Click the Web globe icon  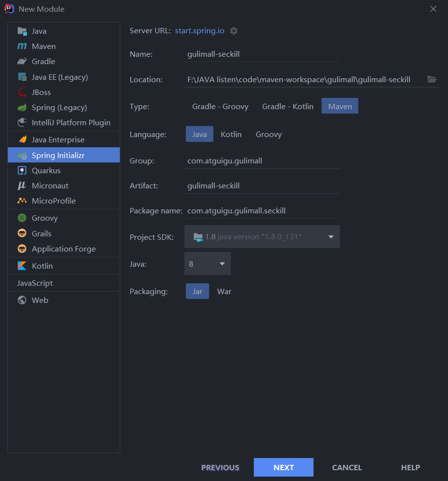[x=22, y=300]
